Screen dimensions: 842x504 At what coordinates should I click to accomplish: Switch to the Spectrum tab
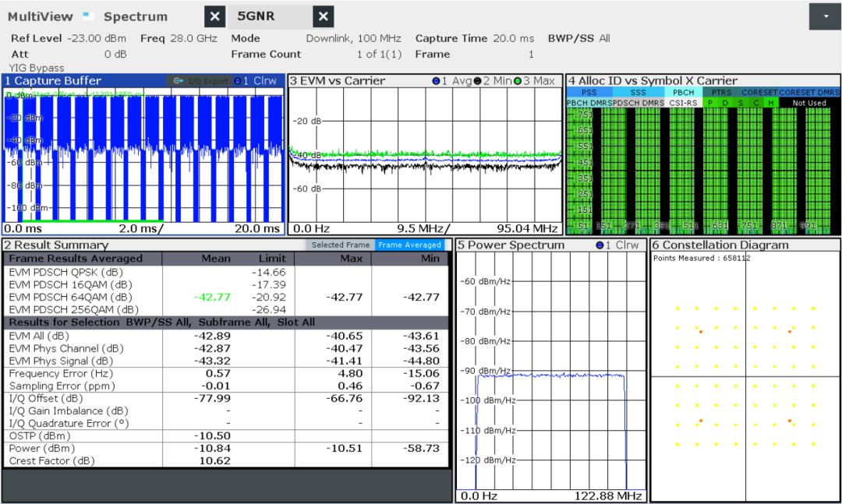[x=135, y=16]
